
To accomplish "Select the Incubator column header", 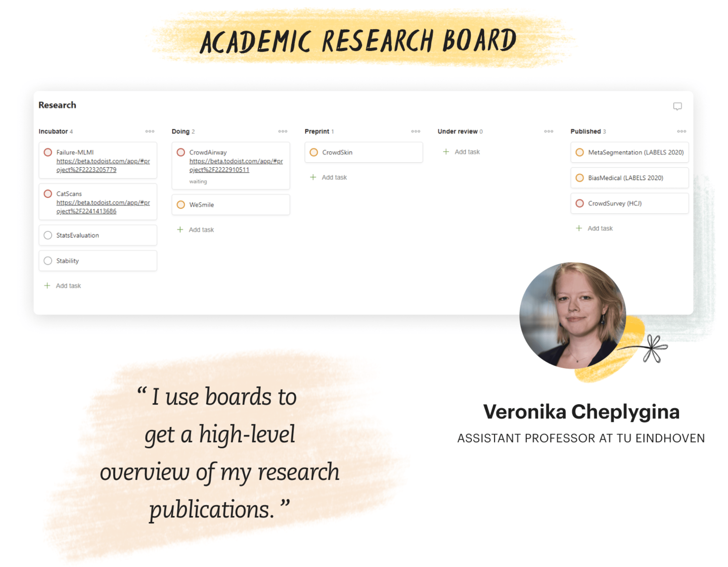I will 53,131.
